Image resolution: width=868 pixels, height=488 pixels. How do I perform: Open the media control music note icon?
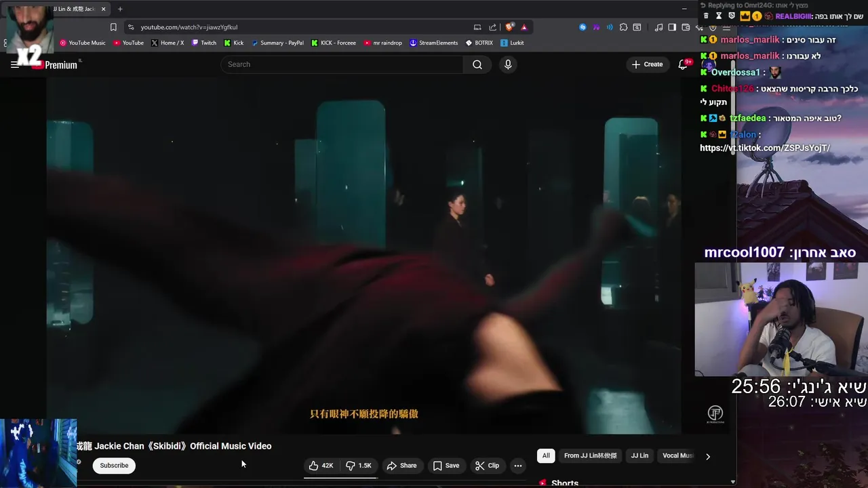659,27
